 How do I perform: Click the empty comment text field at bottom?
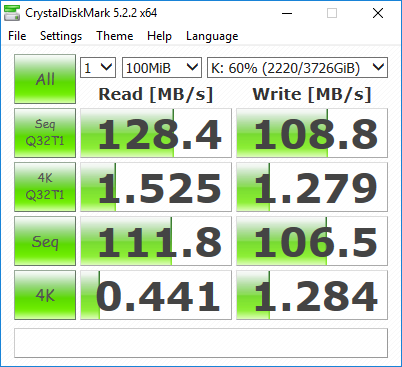201,343
